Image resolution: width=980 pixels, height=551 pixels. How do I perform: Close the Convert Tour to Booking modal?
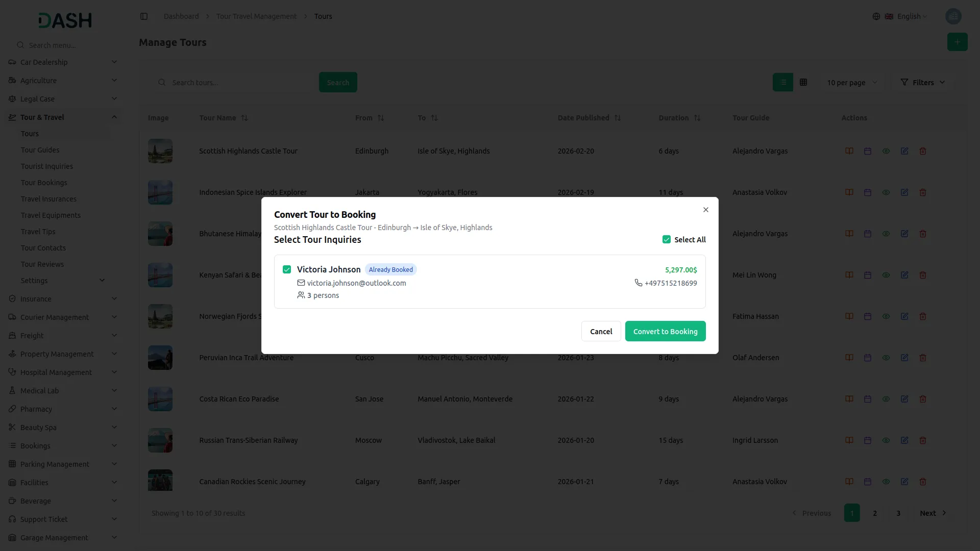point(705,210)
